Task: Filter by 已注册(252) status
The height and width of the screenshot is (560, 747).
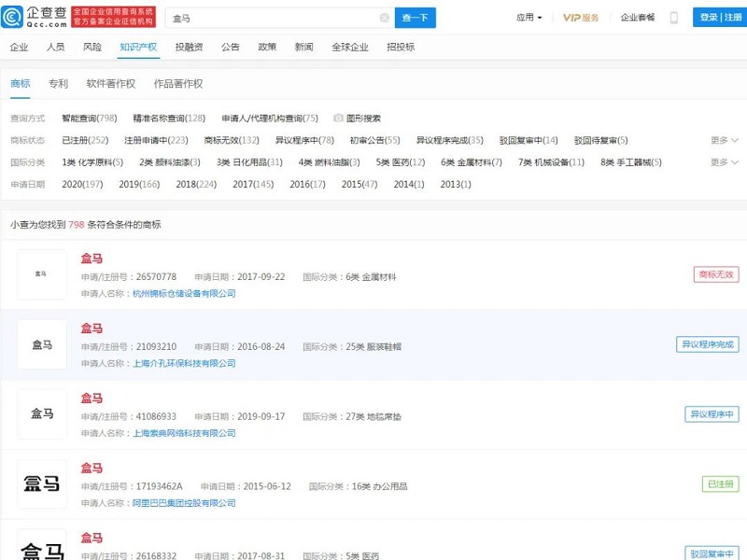Action: click(85, 140)
